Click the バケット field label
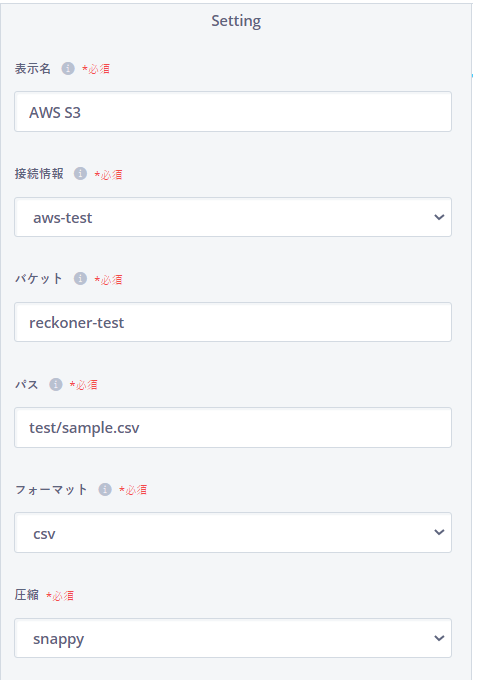Image resolution: width=478 pixels, height=685 pixels. coord(39,278)
